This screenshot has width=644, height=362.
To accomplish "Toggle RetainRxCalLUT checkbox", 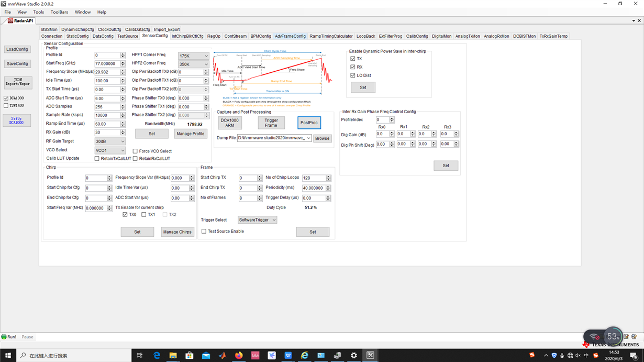I will (x=135, y=159).
